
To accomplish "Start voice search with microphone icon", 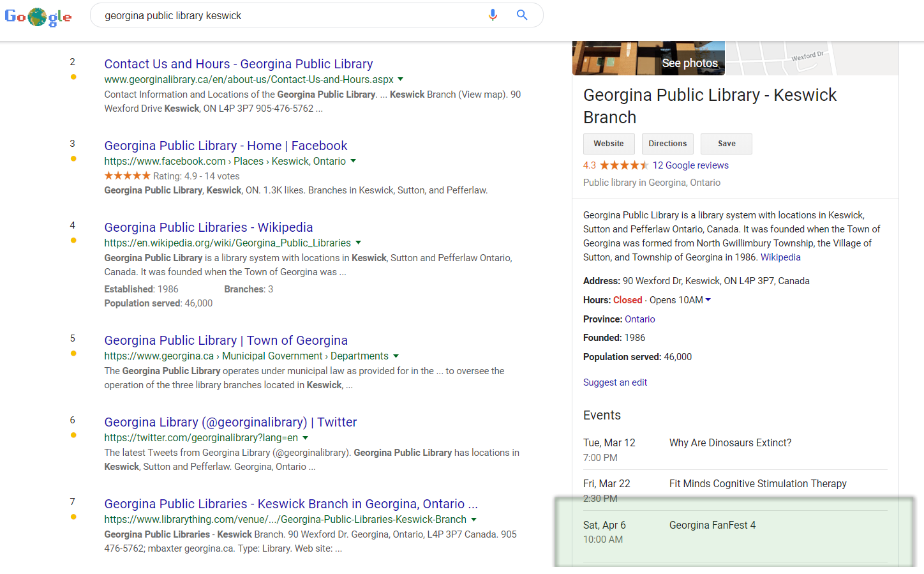I will pos(493,15).
